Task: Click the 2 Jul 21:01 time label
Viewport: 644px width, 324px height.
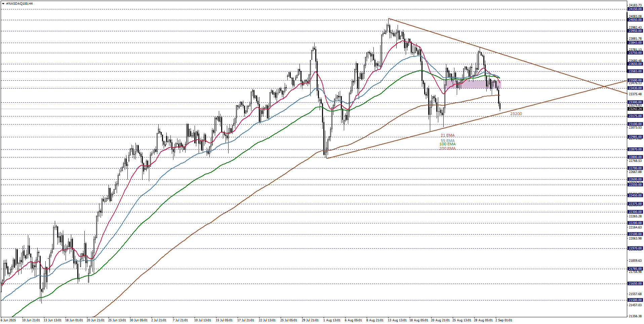Action: point(159,320)
